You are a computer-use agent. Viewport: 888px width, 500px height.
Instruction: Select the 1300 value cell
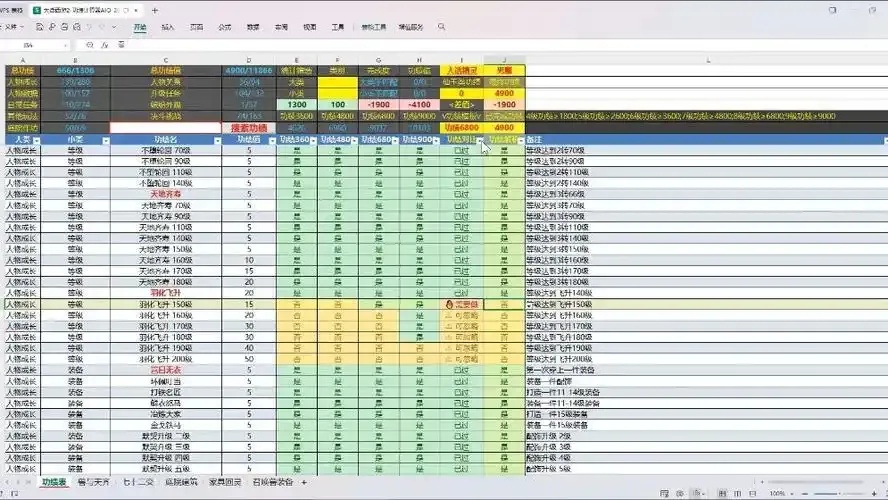click(297, 105)
